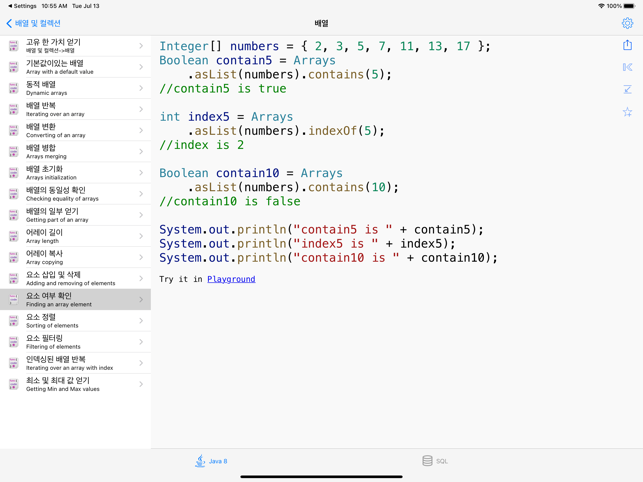Screen dimensions: 643x482
Task: Tap the 'Integer[] numbers' declaration line
Action: (x=324, y=46)
